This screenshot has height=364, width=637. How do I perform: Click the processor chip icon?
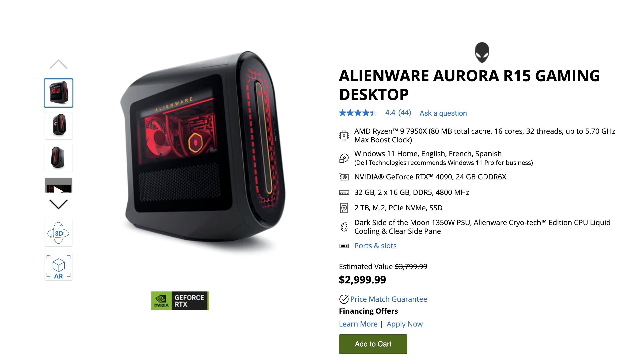(x=344, y=135)
